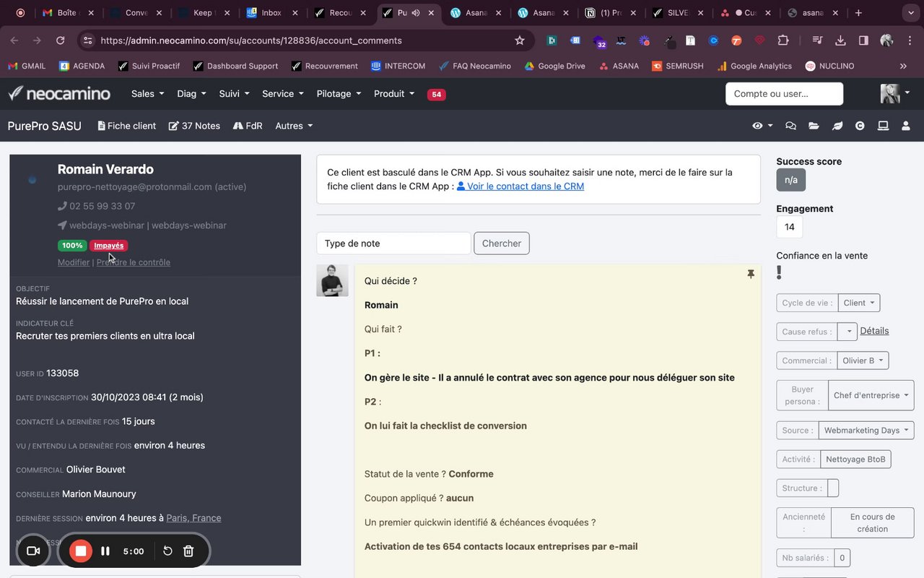The image size is (924, 578).
Task: Click the Engagement value 14 field
Action: [x=789, y=227]
